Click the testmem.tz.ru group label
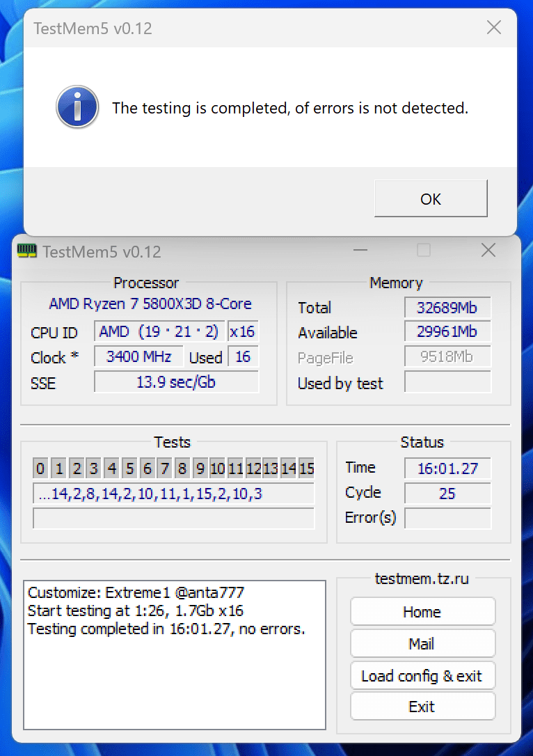Viewport: 533px width, 756px height. pos(422,578)
